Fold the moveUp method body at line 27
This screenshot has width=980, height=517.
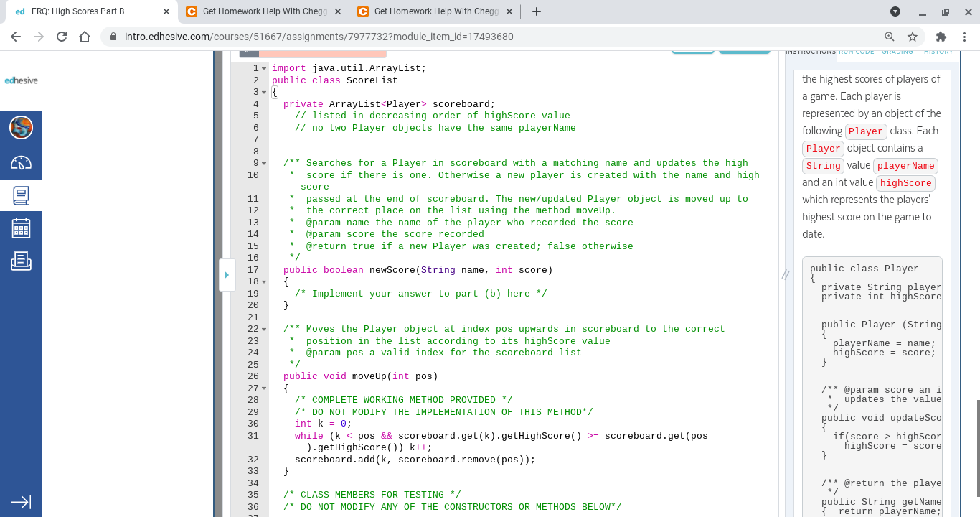tap(263, 388)
